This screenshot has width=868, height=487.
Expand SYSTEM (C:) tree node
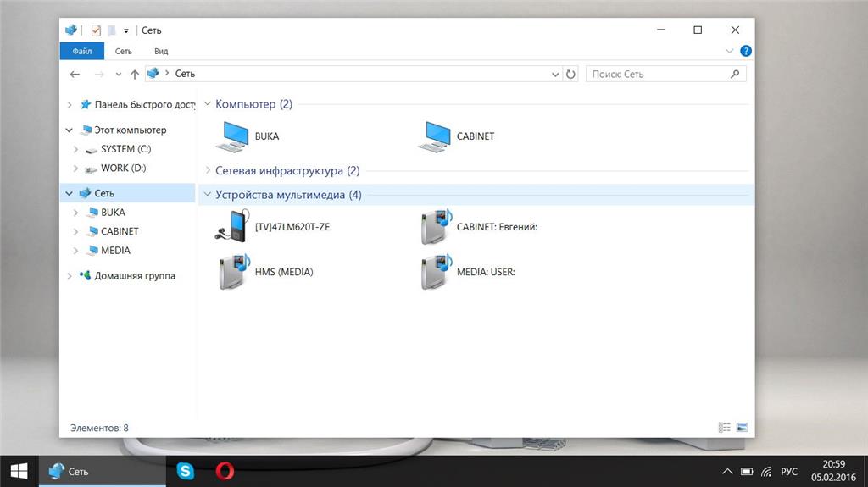click(75, 149)
